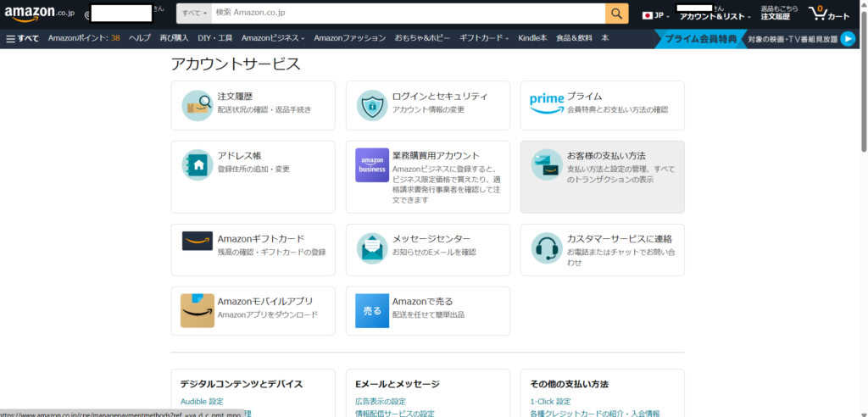Open the お客様の支払い方法 card title
The width and height of the screenshot is (868, 417).
pos(606,156)
